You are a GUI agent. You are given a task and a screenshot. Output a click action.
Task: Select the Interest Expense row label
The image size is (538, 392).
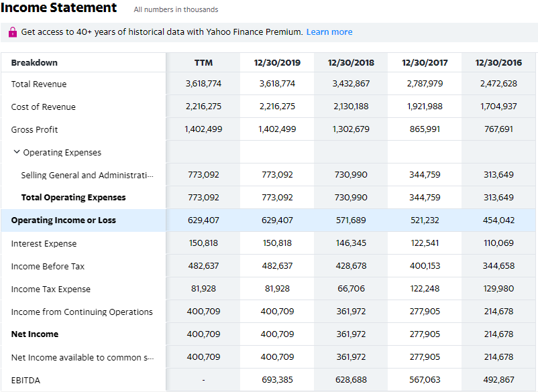(44, 244)
